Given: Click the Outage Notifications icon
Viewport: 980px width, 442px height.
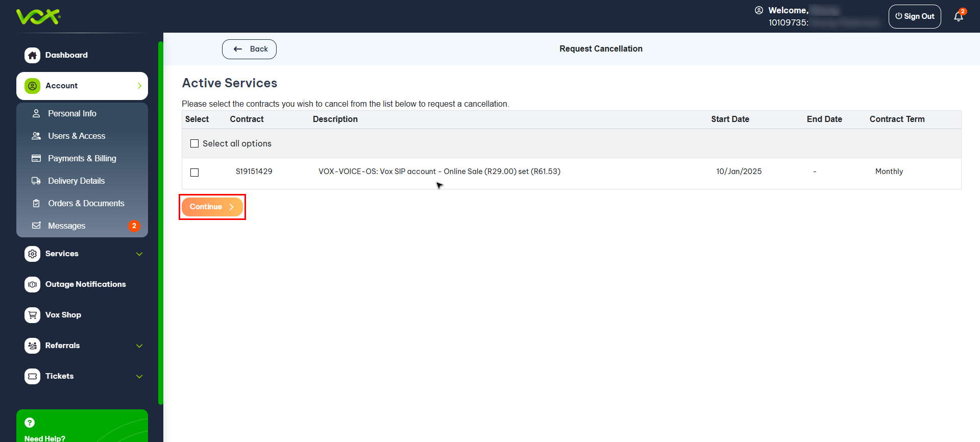Looking at the screenshot, I should coord(32,284).
